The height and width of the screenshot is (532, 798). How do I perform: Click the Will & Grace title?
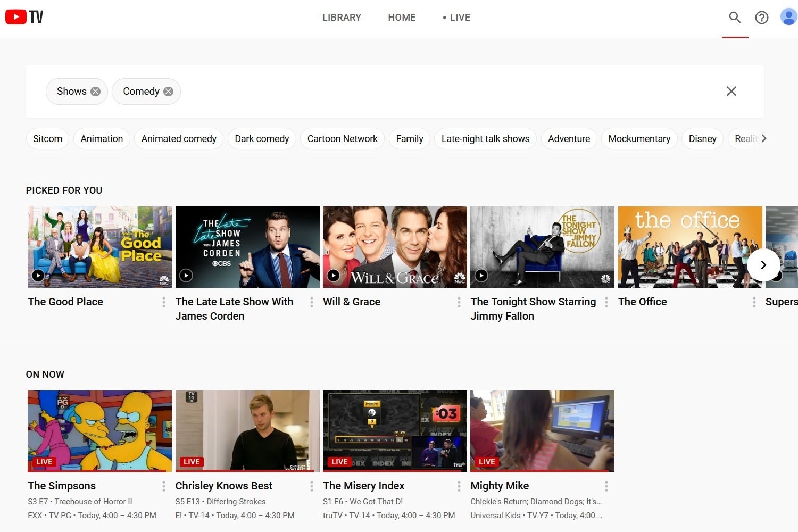click(352, 302)
